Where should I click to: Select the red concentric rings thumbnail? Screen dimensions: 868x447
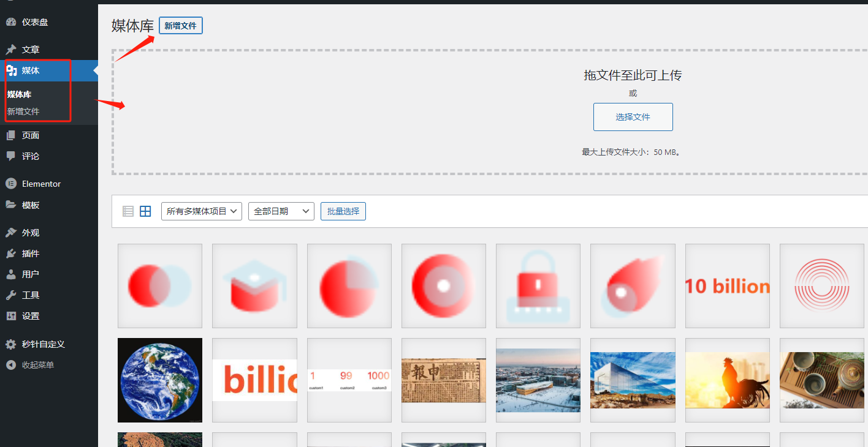[x=822, y=286]
